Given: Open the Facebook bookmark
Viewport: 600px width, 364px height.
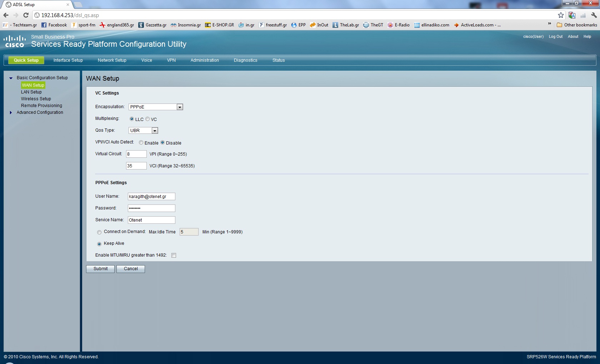Looking at the screenshot, I should tap(54, 25).
